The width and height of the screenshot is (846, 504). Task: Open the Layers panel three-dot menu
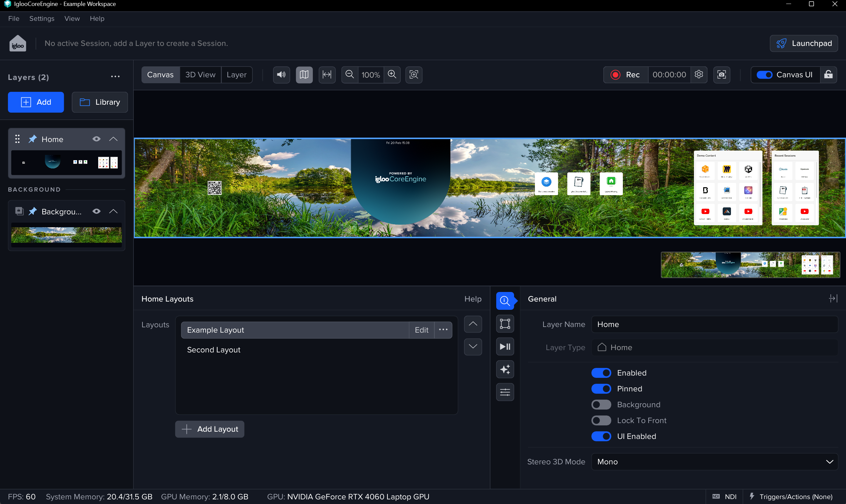pos(115,77)
